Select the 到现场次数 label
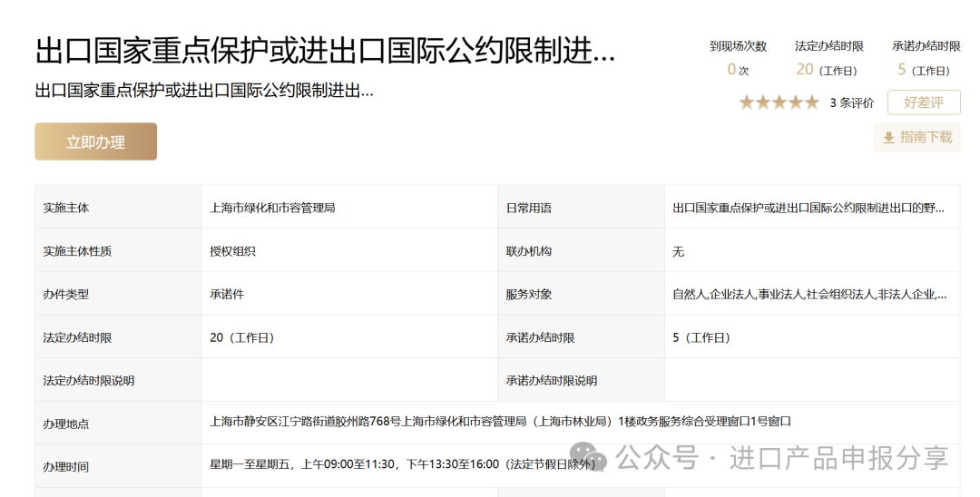The image size is (980, 497). [738, 46]
